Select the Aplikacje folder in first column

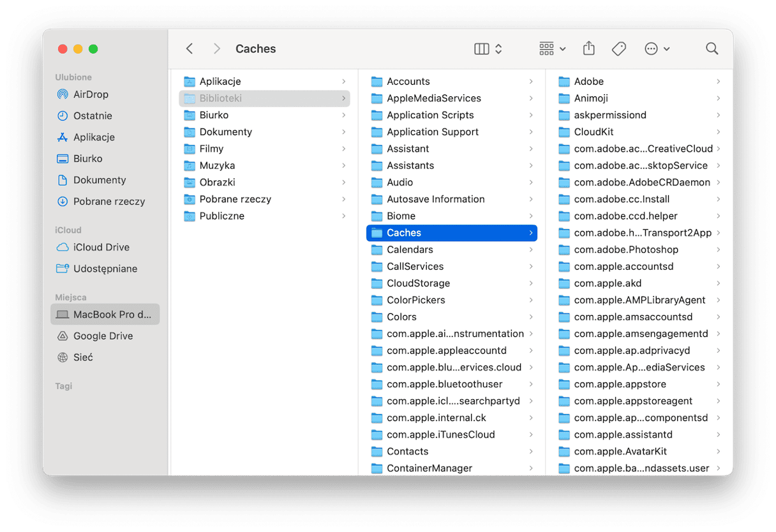pyautogui.click(x=264, y=81)
